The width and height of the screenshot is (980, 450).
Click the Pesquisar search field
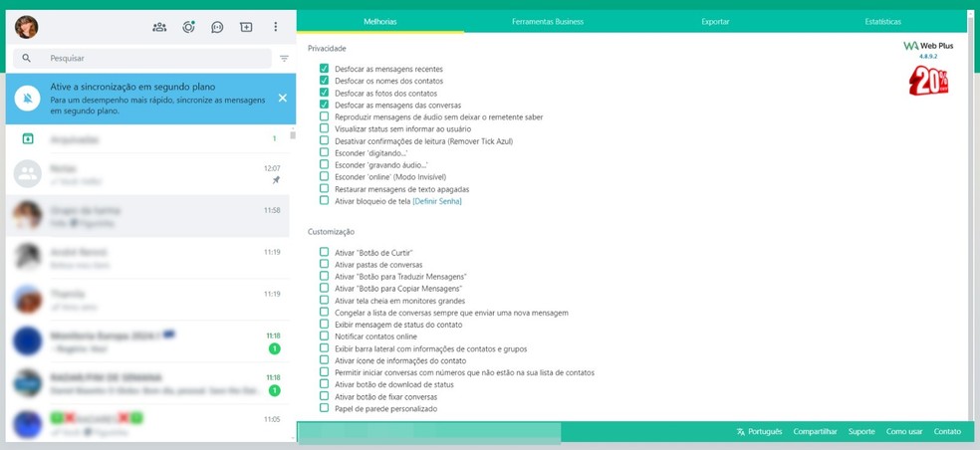[x=154, y=59]
